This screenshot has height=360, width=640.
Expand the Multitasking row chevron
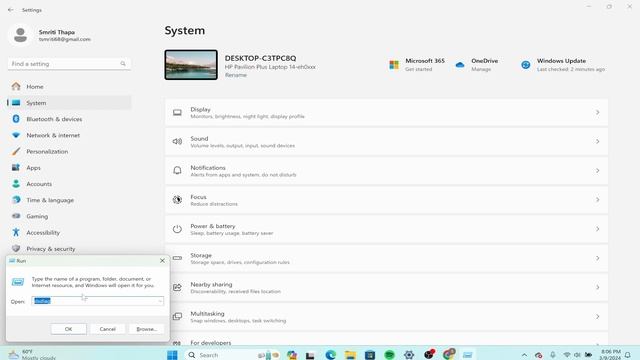coord(598,317)
